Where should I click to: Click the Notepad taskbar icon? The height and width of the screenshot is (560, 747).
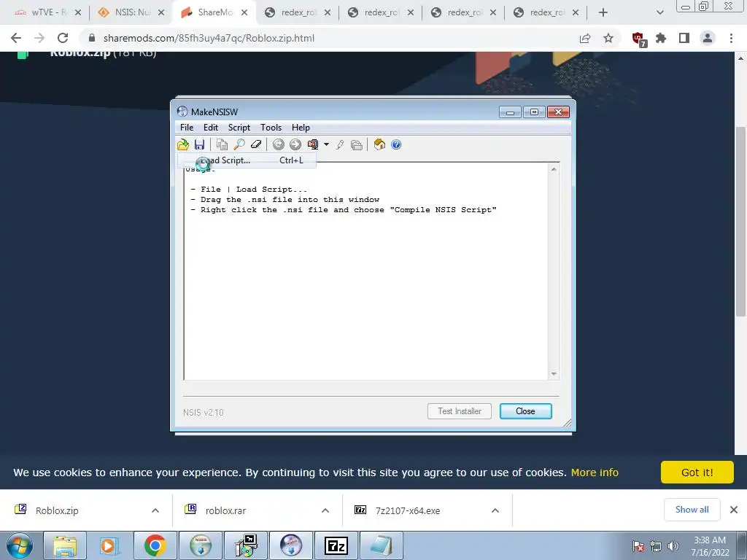click(x=381, y=545)
